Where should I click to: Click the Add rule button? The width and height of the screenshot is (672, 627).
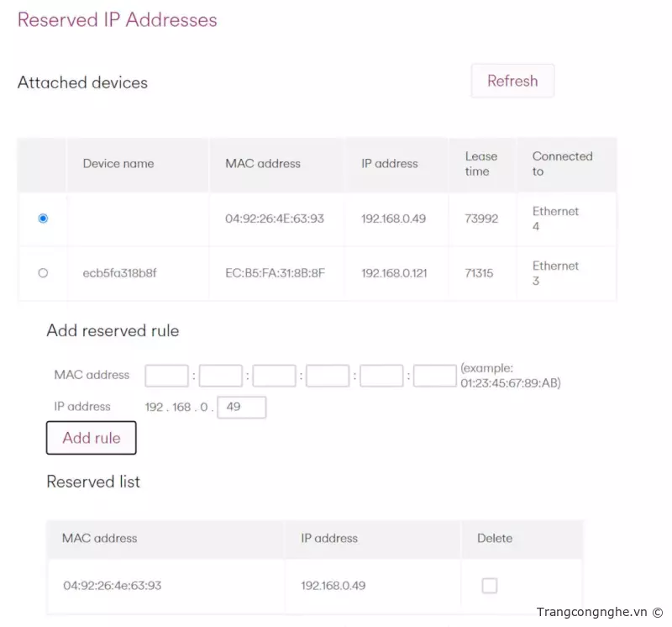pyautogui.click(x=92, y=438)
